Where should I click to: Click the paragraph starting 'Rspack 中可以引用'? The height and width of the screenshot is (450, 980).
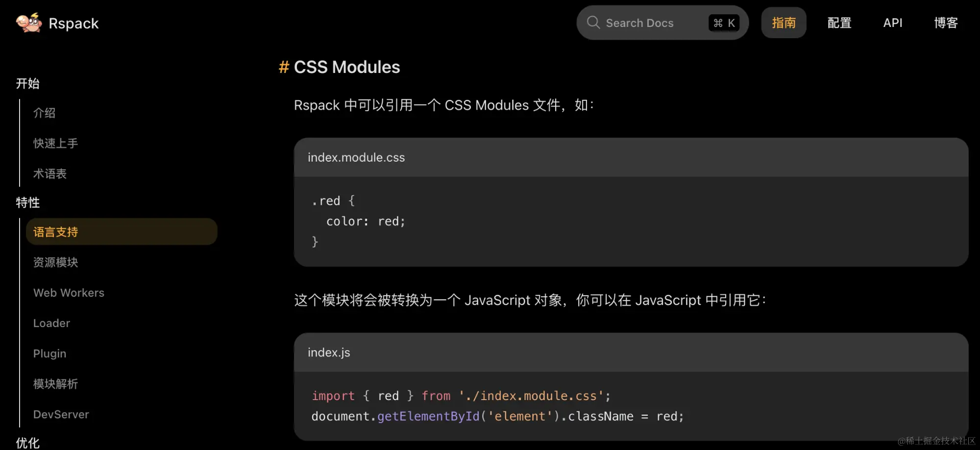point(444,105)
